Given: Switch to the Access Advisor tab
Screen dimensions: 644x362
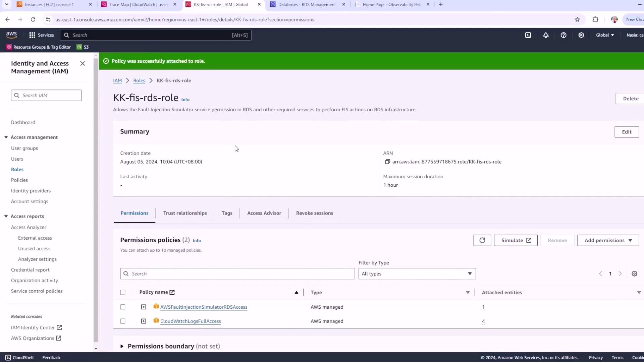Looking at the screenshot, I should 264,213.
